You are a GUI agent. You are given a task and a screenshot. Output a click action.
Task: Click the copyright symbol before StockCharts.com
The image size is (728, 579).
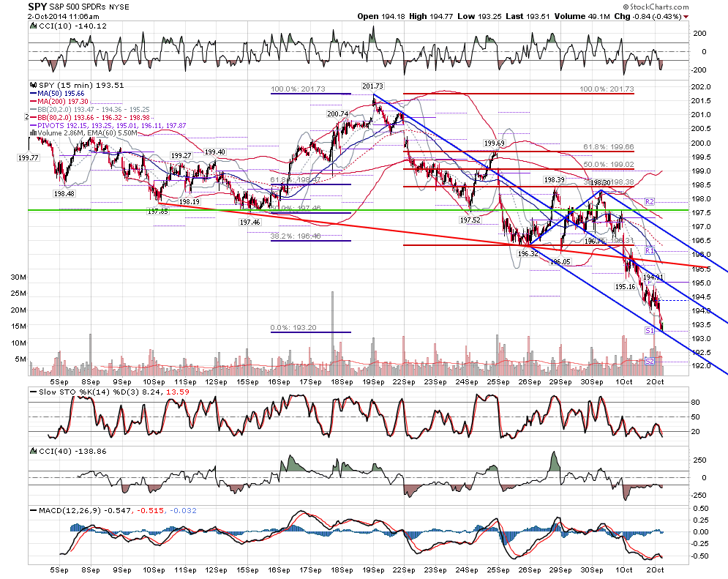click(x=626, y=7)
